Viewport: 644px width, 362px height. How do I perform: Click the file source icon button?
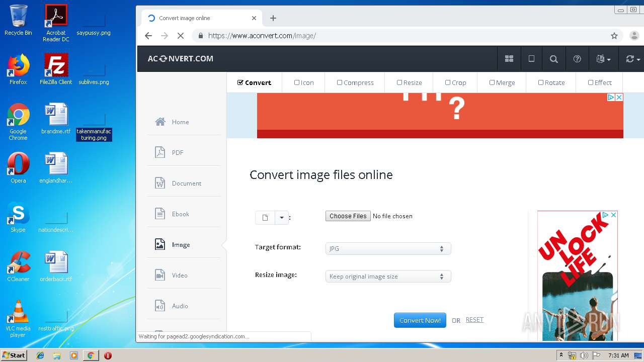pos(265,218)
